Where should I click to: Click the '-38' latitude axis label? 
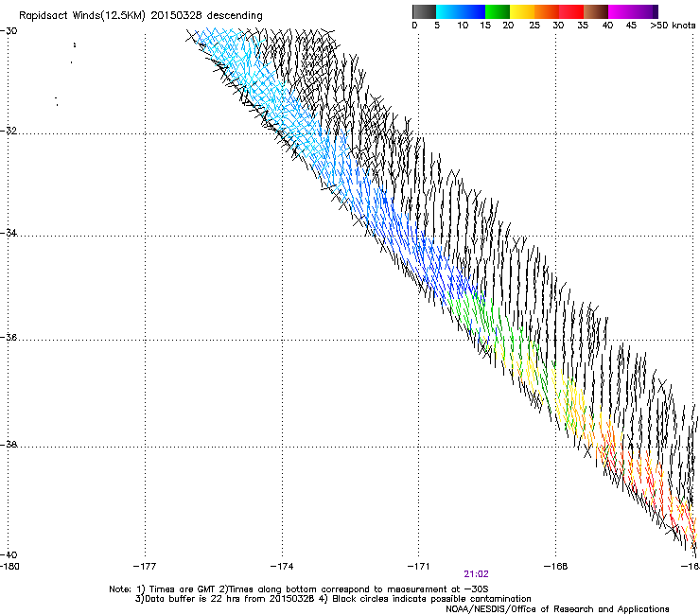click(9, 445)
